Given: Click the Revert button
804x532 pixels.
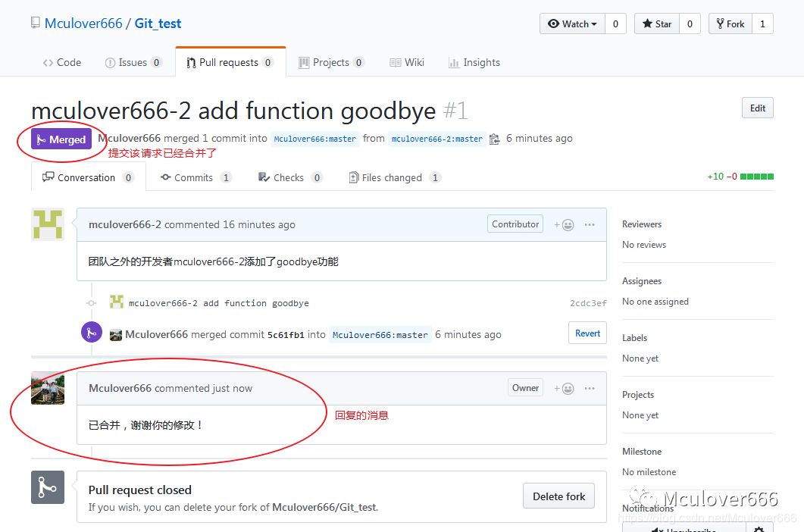Looking at the screenshot, I should click(x=587, y=333).
